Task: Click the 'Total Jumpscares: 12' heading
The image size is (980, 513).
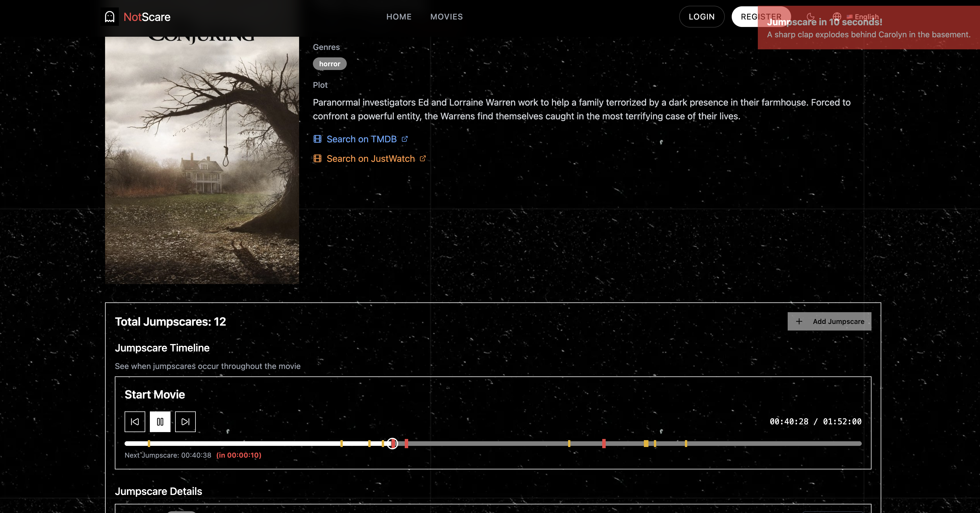Action: click(171, 322)
